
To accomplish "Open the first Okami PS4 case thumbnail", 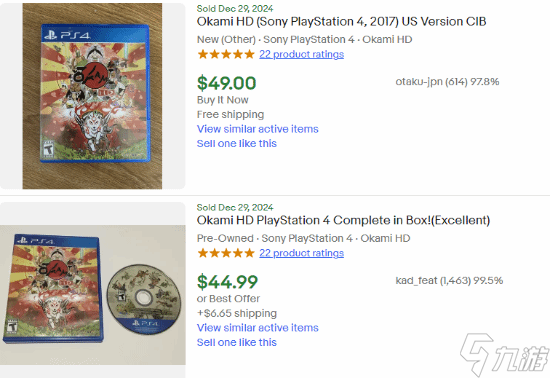I will (x=92, y=96).
